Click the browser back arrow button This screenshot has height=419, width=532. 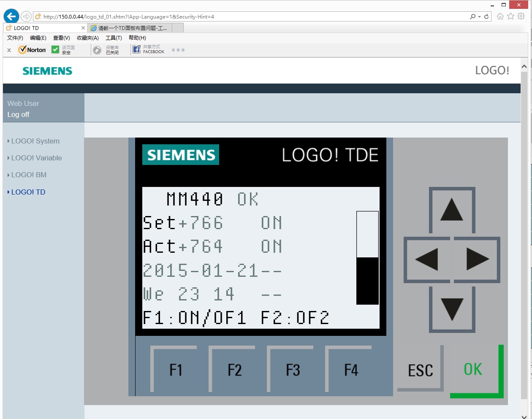[x=11, y=16]
